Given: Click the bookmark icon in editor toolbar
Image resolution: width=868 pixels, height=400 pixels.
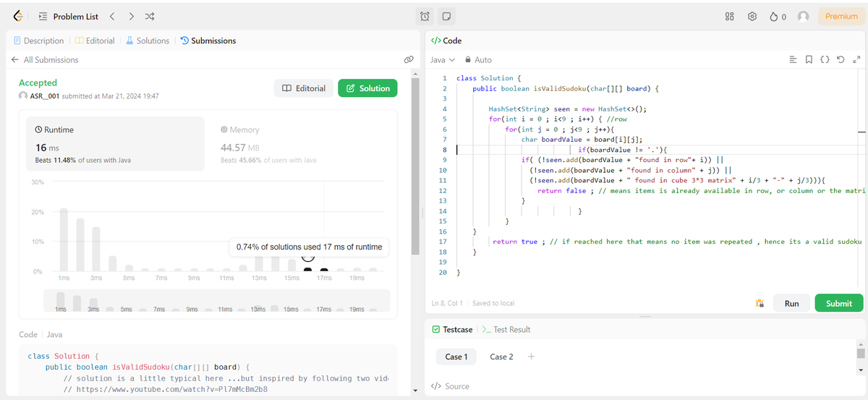Looking at the screenshot, I should coord(809,59).
